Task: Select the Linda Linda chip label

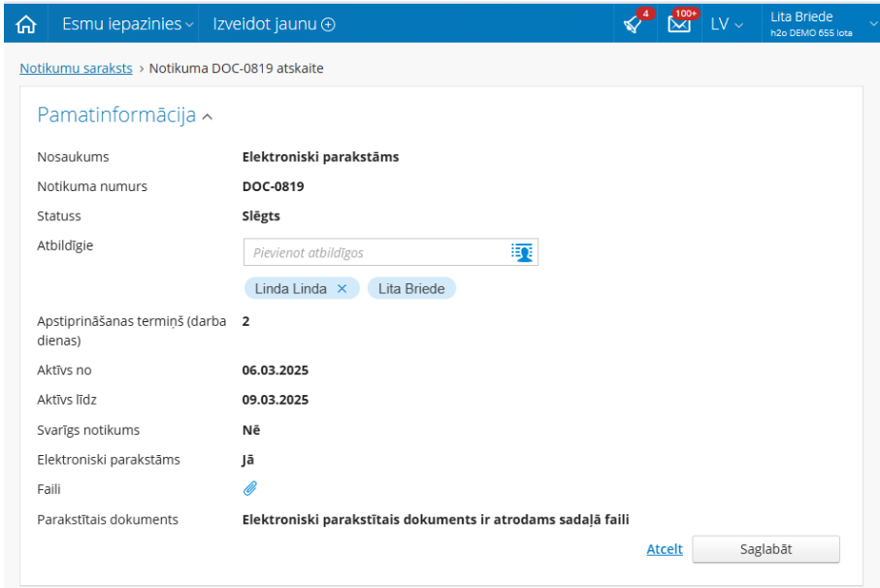Action: [x=290, y=288]
